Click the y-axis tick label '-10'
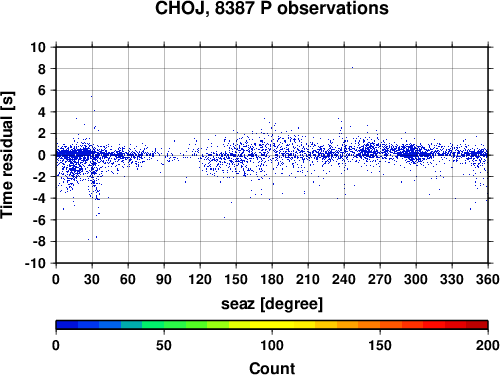This screenshot has width=500, height=375. tap(35, 263)
